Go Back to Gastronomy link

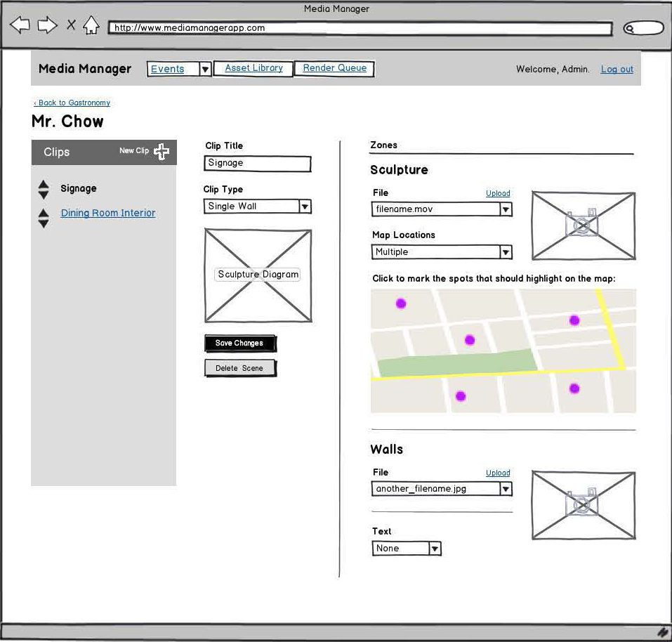(x=72, y=103)
